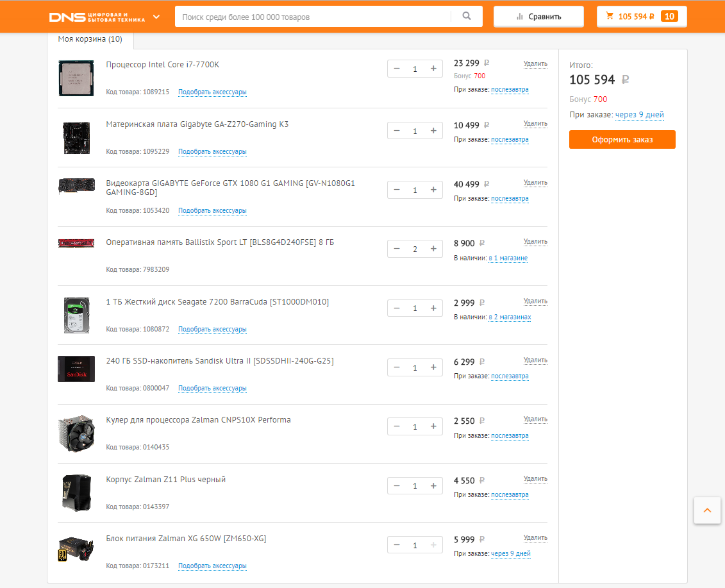This screenshot has height=588, width=725.
Task: Click the processor Intel Core i7-7700K thumbnail
Action: 76,78
